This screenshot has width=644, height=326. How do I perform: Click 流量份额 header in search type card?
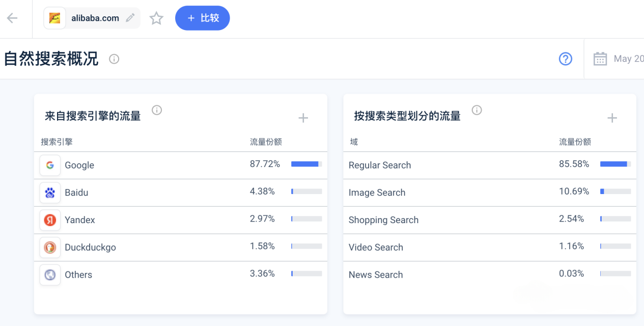[x=575, y=142]
